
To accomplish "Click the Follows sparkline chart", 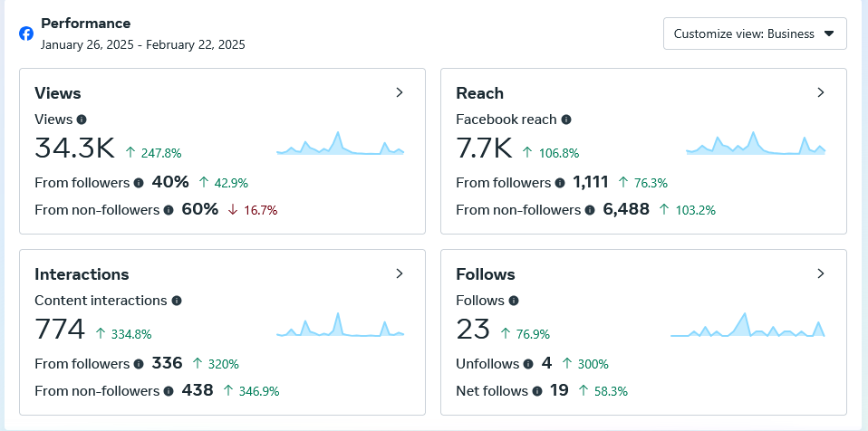I will click(x=747, y=325).
